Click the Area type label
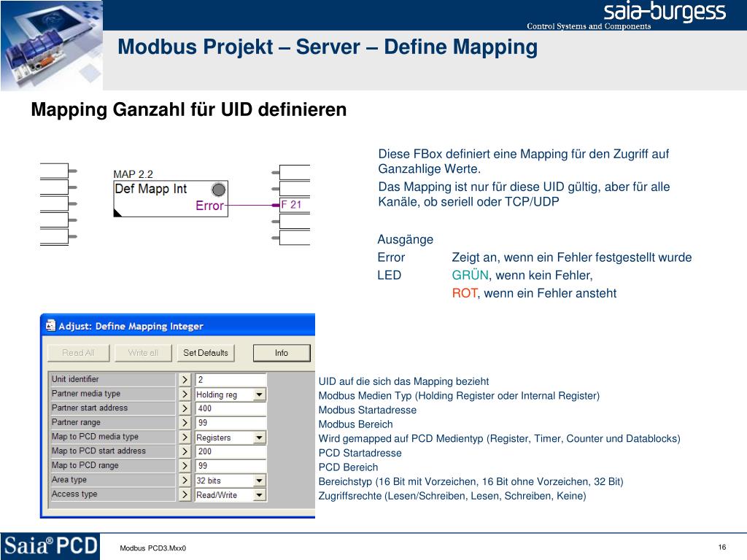This screenshot has width=747, height=560. pyautogui.click(x=69, y=480)
